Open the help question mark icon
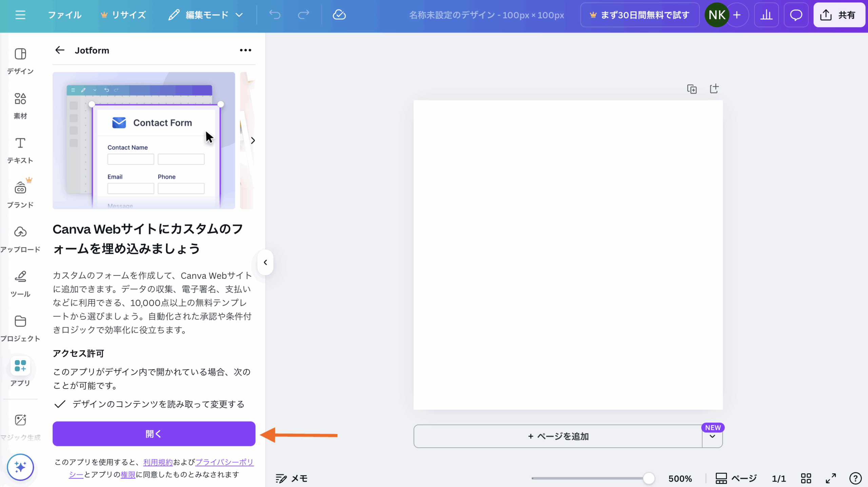This screenshot has width=868, height=487. point(855,479)
